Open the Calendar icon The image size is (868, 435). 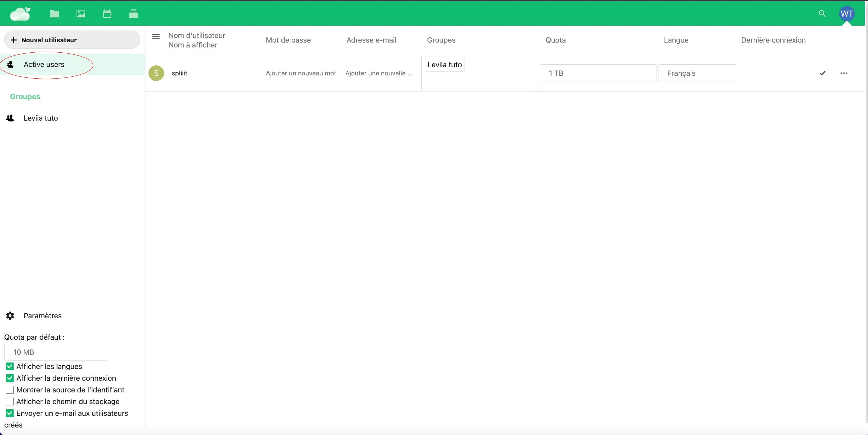tap(107, 13)
